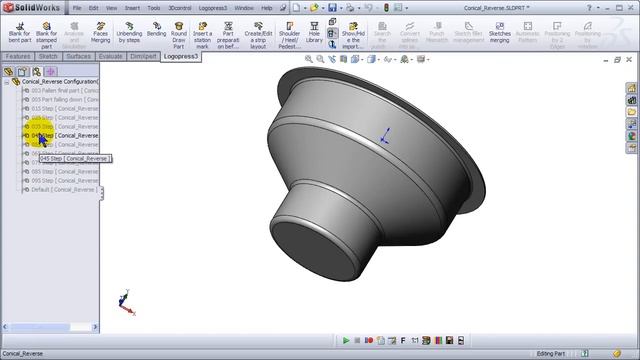Open the Options dropdown arrow
Screen dimensions: 640x360
coord(407,8)
